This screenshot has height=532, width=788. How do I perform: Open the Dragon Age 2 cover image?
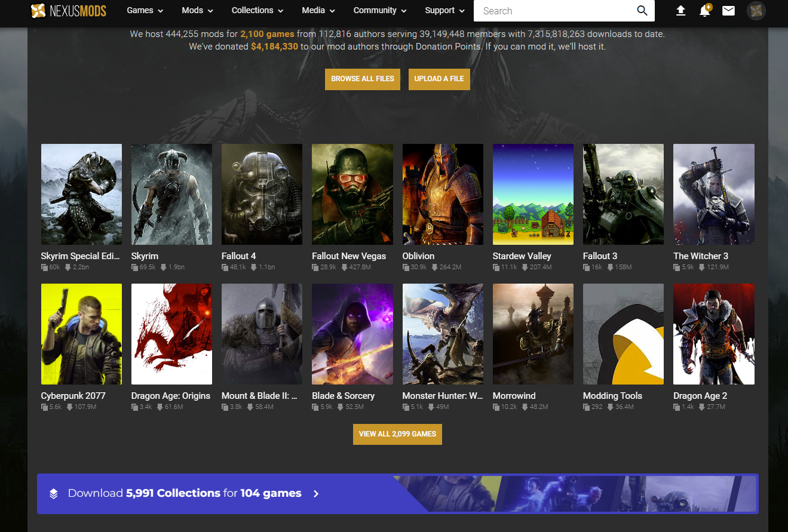click(x=714, y=334)
